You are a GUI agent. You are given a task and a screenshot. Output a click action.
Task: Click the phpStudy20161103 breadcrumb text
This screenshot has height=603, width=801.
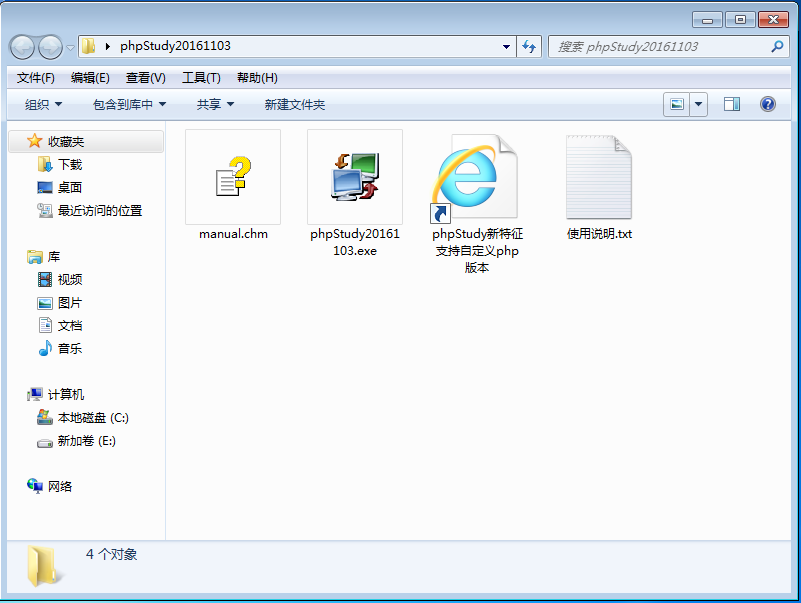175,46
